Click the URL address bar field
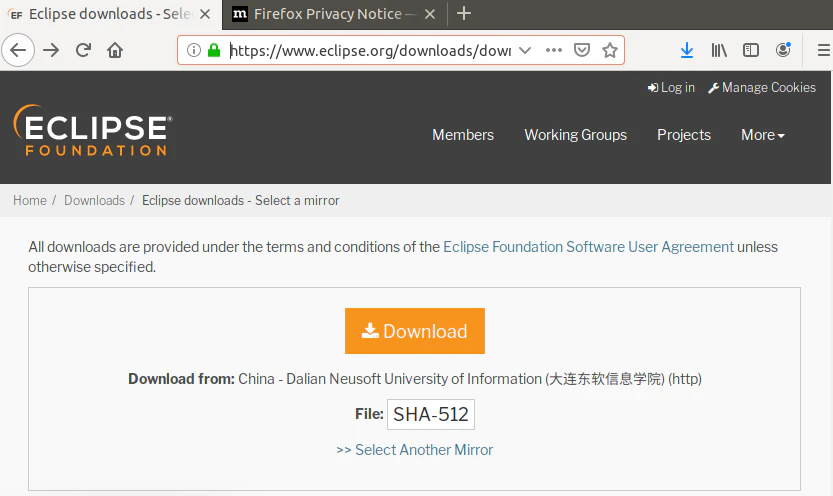 tap(369, 50)
